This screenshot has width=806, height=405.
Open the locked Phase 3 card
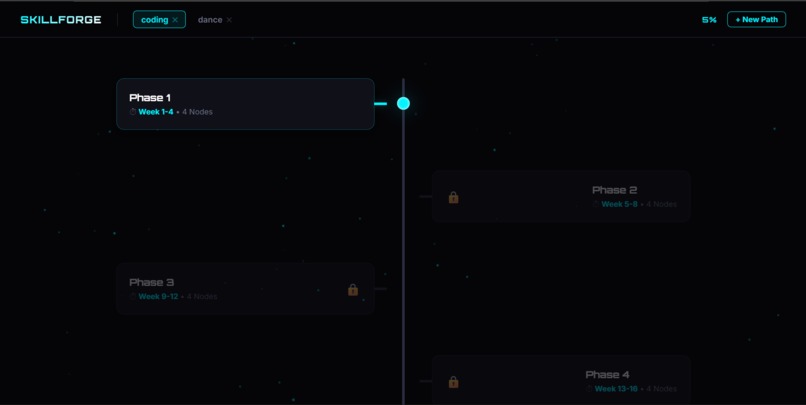click(245, 288)
